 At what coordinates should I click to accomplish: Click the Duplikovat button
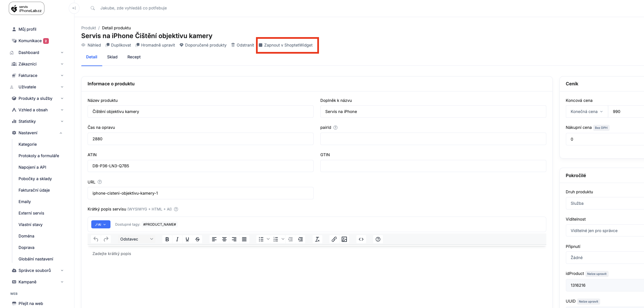(x=118, y=45)
